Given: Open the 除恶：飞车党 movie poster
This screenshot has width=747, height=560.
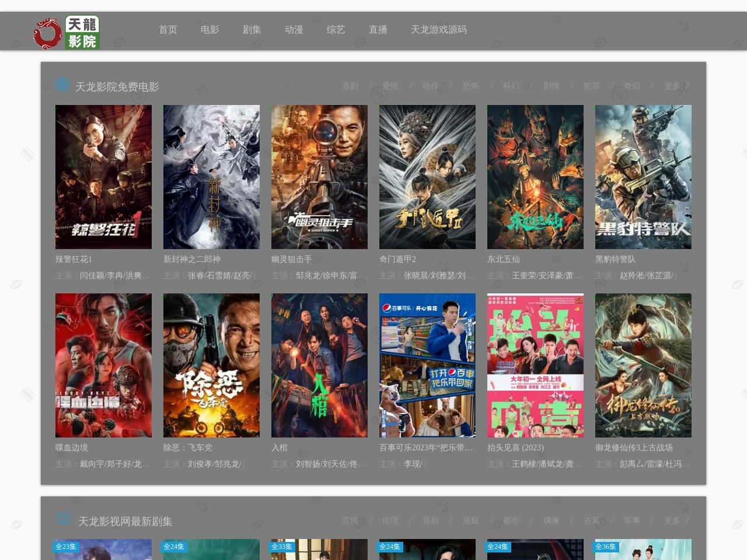Looking at the screenshot, I should coord(211,365).
